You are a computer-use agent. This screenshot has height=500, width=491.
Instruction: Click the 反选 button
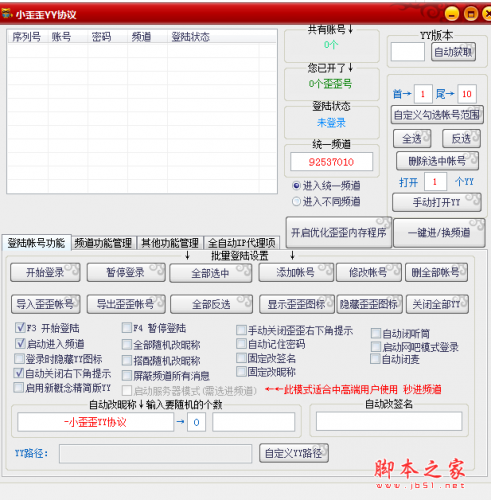pyautogui.click(x=461, y=139)
